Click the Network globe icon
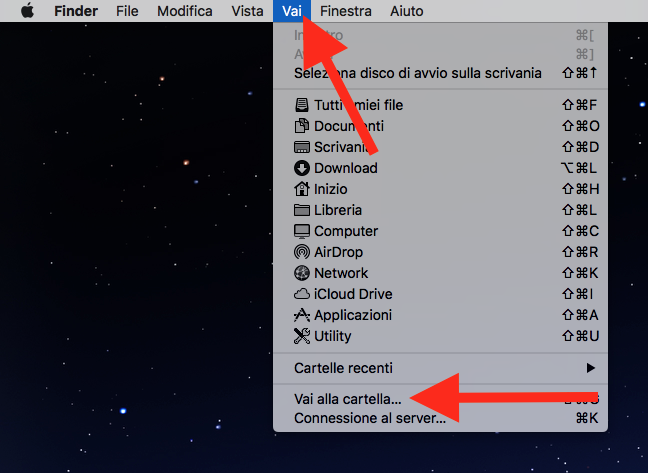 302,273
